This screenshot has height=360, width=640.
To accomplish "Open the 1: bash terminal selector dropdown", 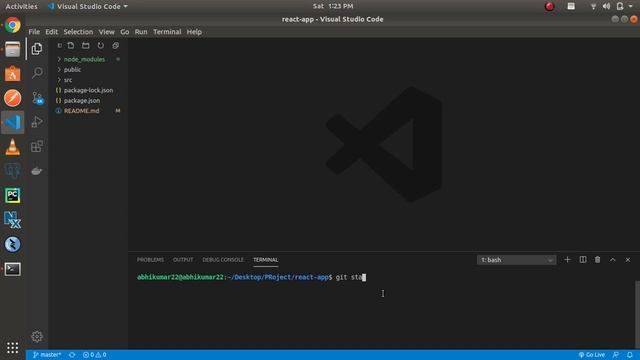I will click(x=516, y=260).
